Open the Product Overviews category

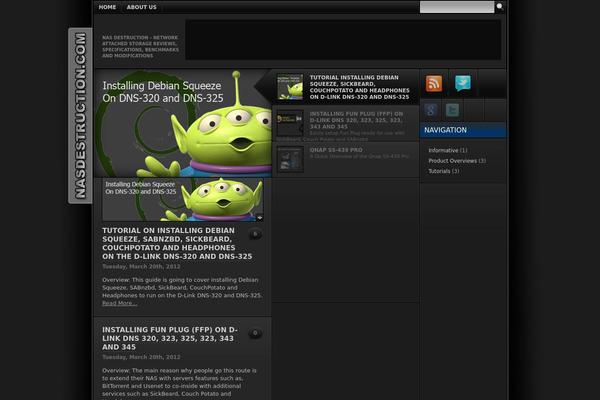point(457,161)
